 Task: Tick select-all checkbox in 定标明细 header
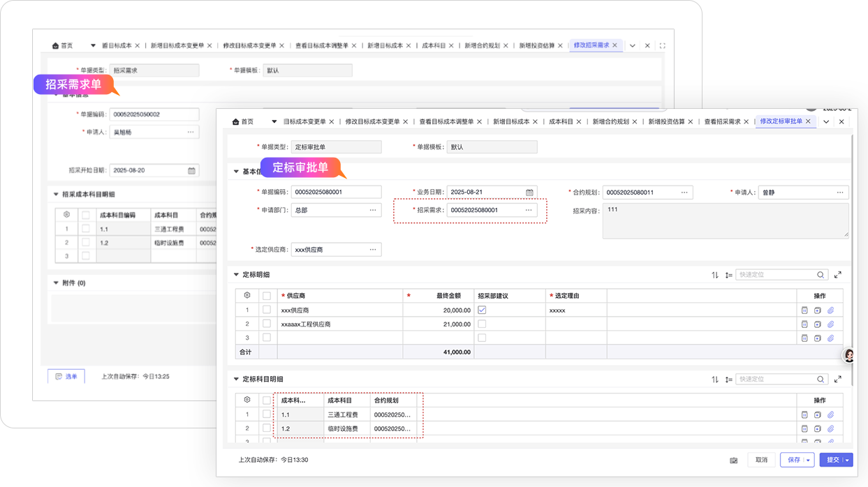(x=266, y=296)
